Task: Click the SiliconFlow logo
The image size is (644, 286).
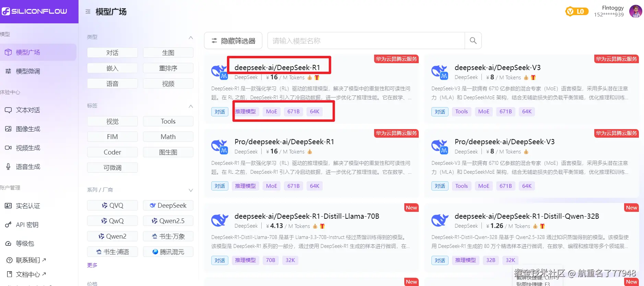Action: pyautogui.click(x=35, y=11)
